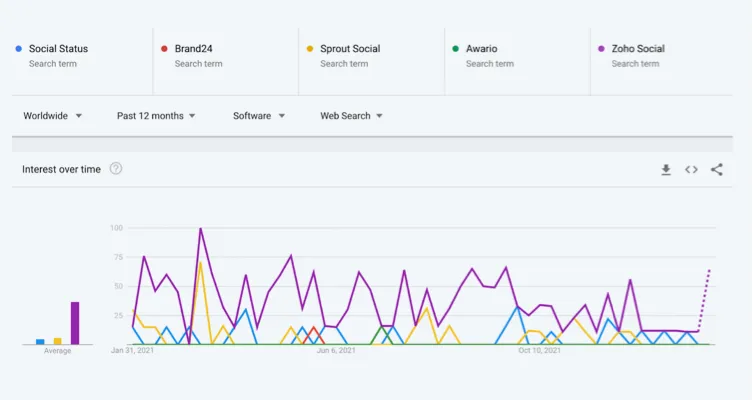
Task: Click the dotted purple forecast line end
Action: 709,271
